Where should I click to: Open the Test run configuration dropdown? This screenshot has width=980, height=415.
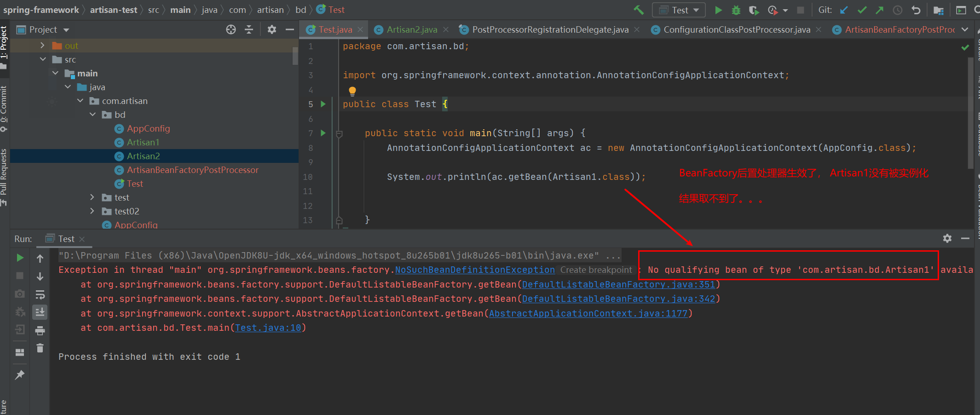pos(679,10)
